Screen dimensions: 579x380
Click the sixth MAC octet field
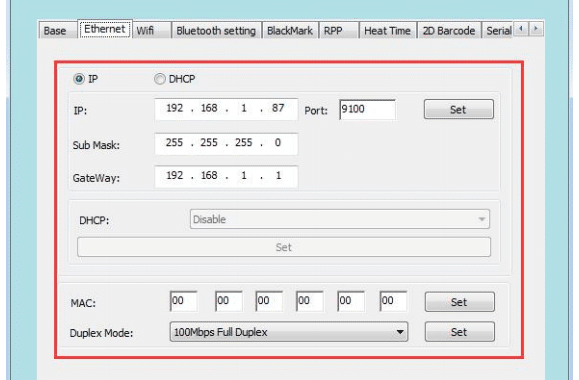[393, 301]
